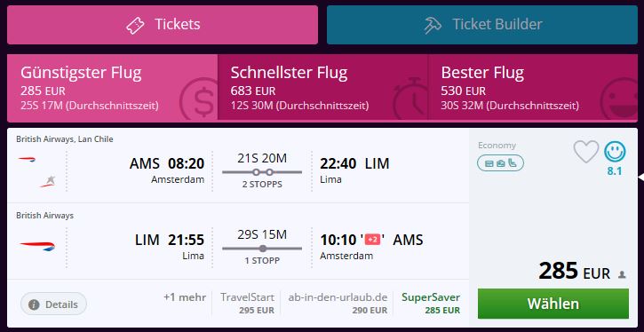The width and height of the screenshot is (644, 332).
Task: Click the ticket icon in the Tickets tab
Action: [x=135, y=25]
